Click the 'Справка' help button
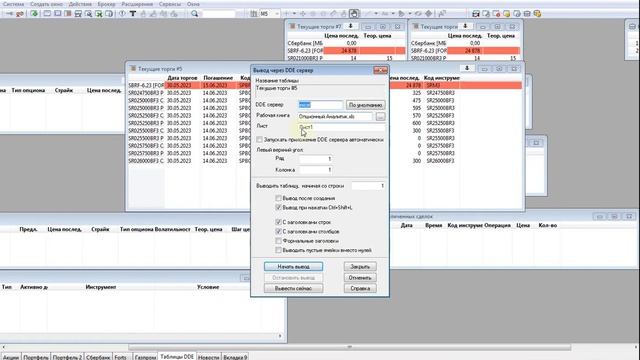 [x=360, y=288]
